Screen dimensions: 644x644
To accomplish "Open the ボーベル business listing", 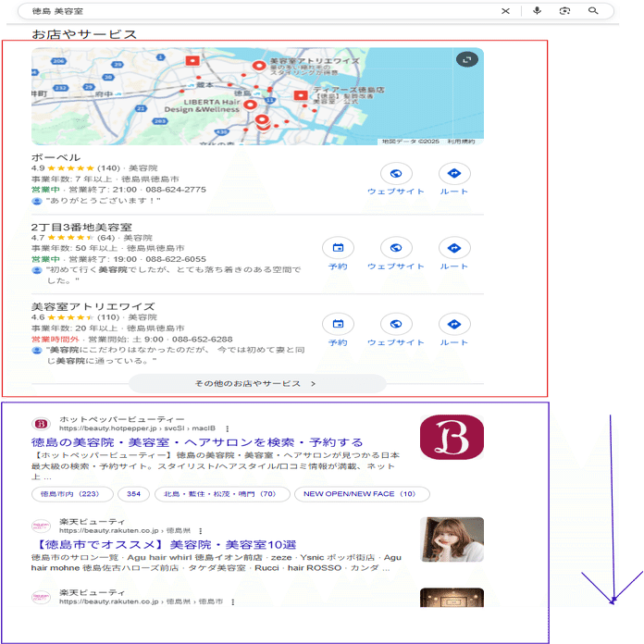I will click(56, 157).
